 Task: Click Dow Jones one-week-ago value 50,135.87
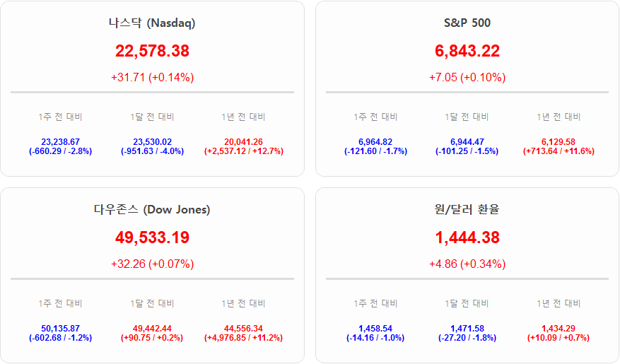(x=60, y=329)
